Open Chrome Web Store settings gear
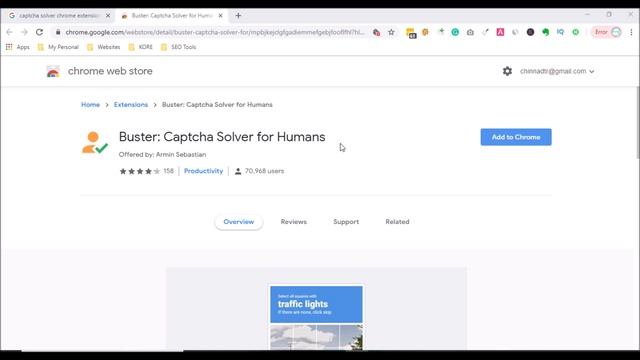This screenshot has height=360, width=640. [507, 71]
